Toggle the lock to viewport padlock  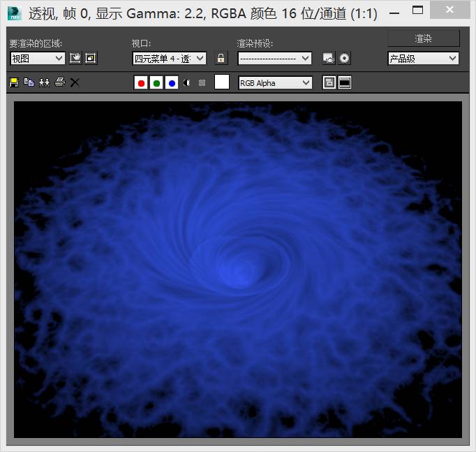click(221, 59)
